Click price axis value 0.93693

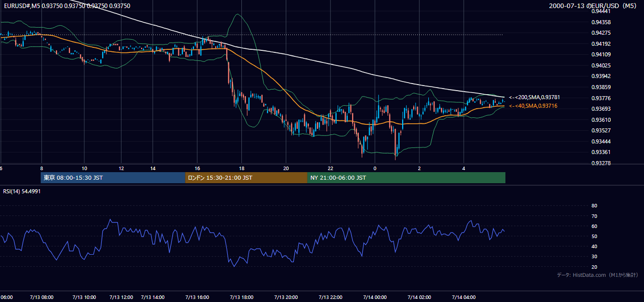(x=601, y=109)
